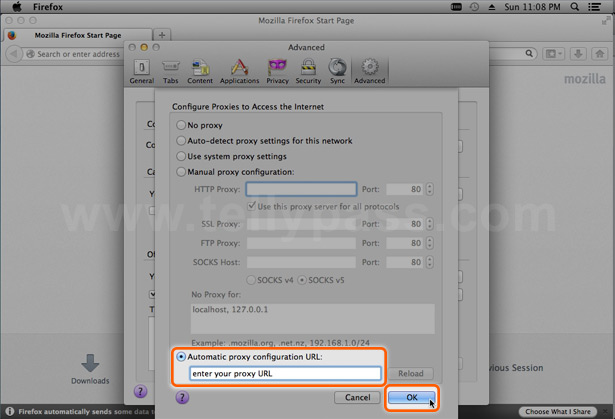Image resolution: width=615 pixels, height=419 pixels.
Task: Adjust SSL Proxy port stepper
Action: [429, 224]
